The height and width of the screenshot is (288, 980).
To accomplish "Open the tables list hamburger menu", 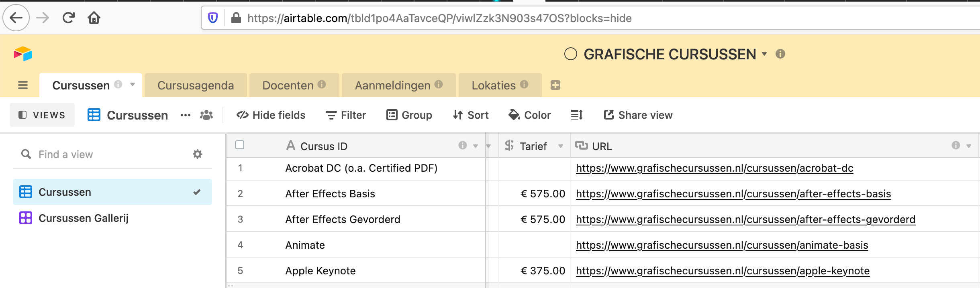I will coord(23,85).
